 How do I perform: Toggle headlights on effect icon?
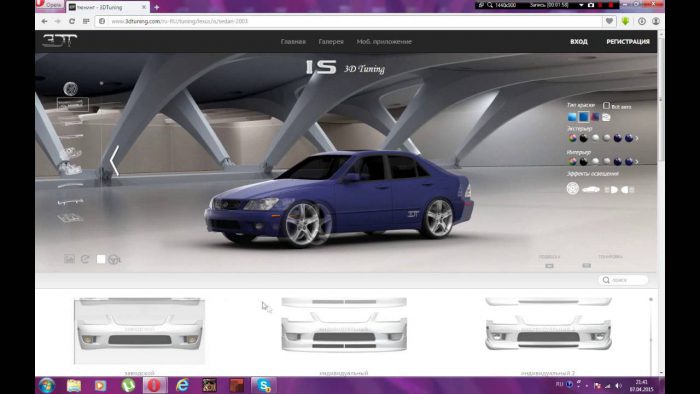[612, 190]
